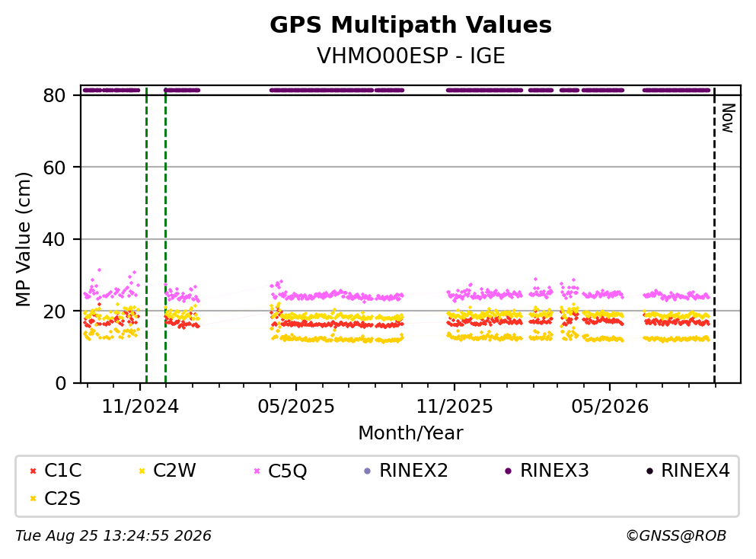Click the 0 y-axis tick label
Image resolution: width=756 pixels, height=559 pixels.
click(x=61, y=383)
